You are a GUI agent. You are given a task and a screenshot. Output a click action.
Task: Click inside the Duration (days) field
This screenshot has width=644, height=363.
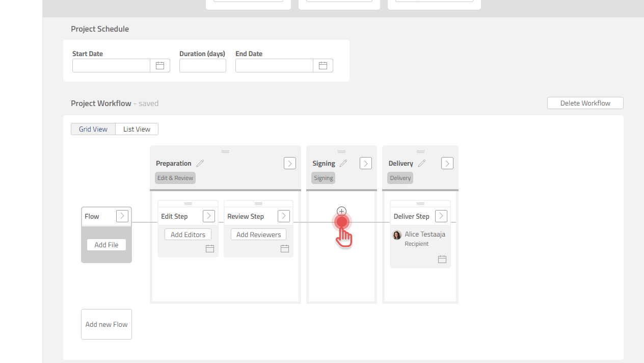pyautogui.click(x=203, y=66)
